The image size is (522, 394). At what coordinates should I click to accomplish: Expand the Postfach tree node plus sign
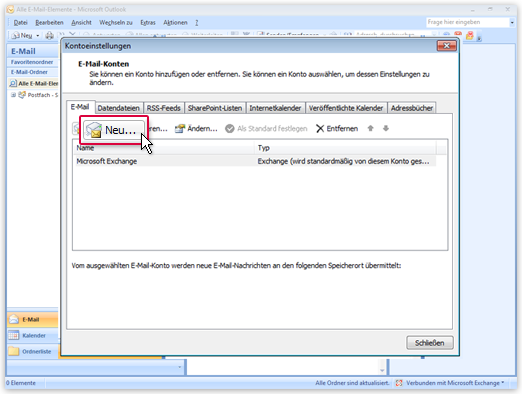pos(13,95)
